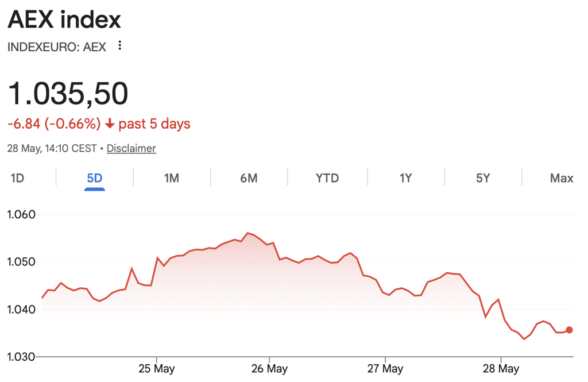588x382 pixels.
Task: Click the 27 May axis label
Action: pyautogui.click(x=385, y=368)
